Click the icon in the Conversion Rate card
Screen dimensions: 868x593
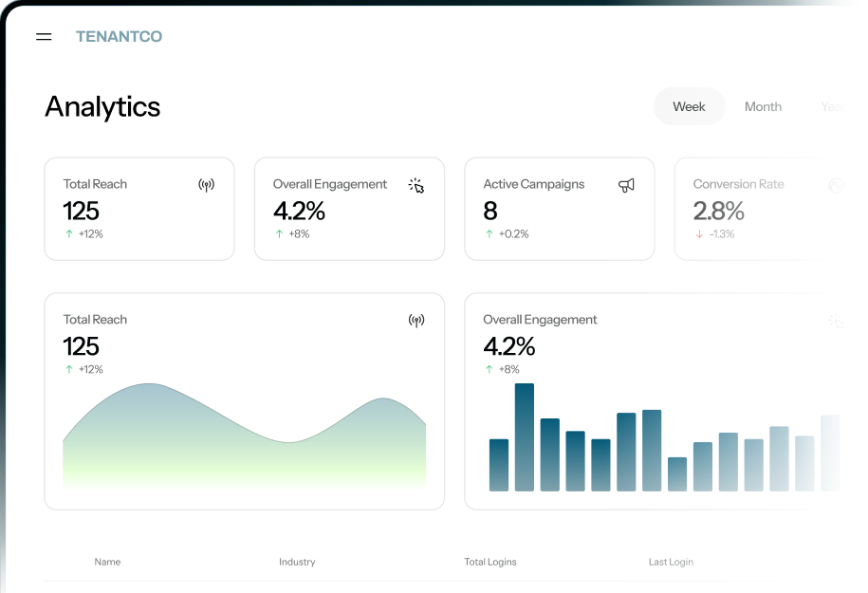click(835, 185)
